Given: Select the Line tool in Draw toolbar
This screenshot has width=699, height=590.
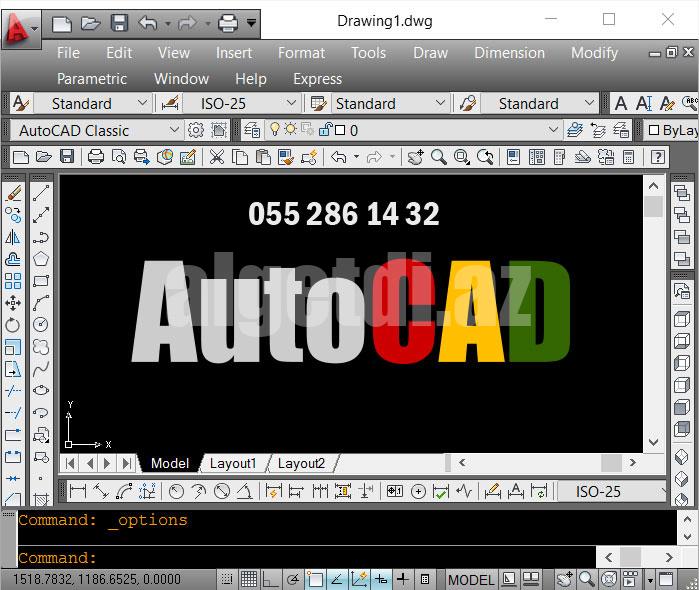Looking at the screenshot, I should coord(41,194).
